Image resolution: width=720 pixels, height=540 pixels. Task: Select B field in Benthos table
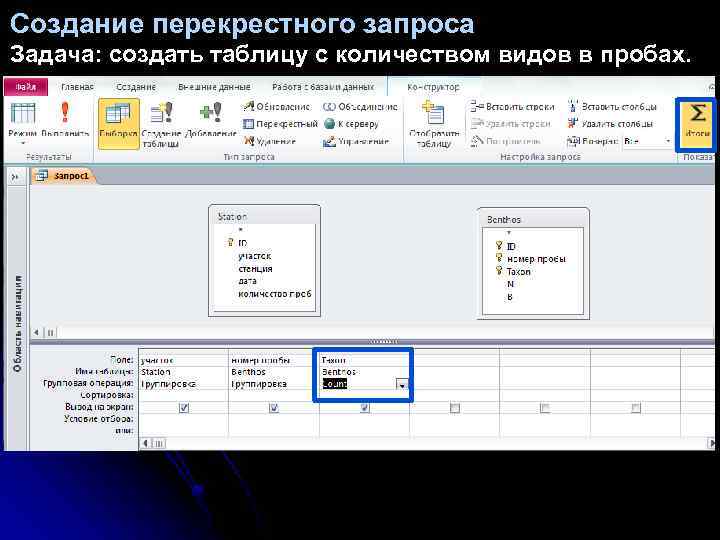click(510, 297)
